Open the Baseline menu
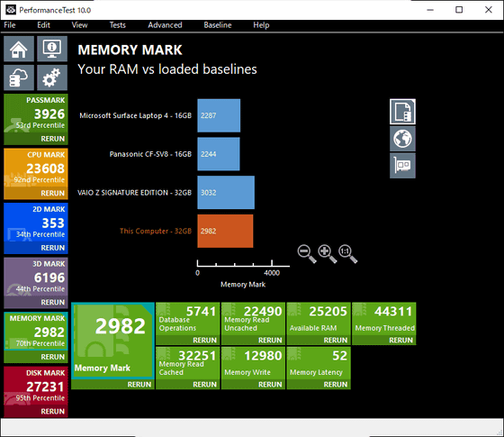The image size is (504, 437). coord(218,25)
